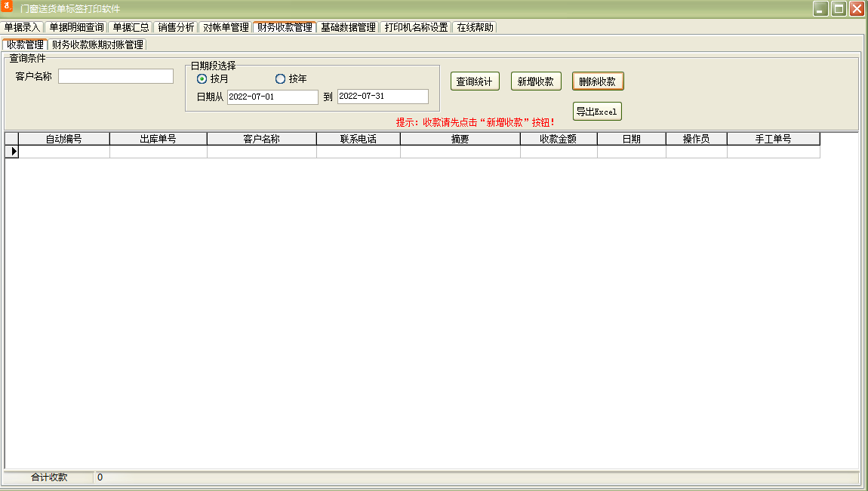The image size is (868, 491).
Task: Open the 单据汇总 tab
Action: [131, 27]
